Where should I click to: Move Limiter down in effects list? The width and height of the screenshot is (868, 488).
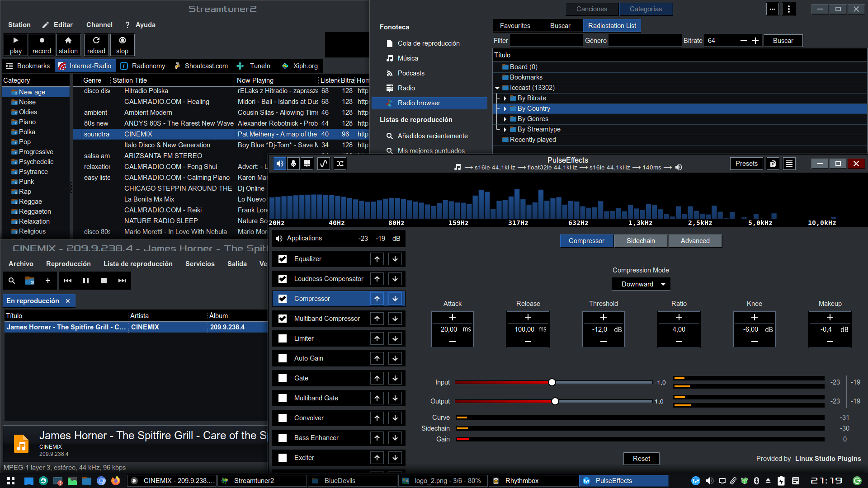[395, 338]
